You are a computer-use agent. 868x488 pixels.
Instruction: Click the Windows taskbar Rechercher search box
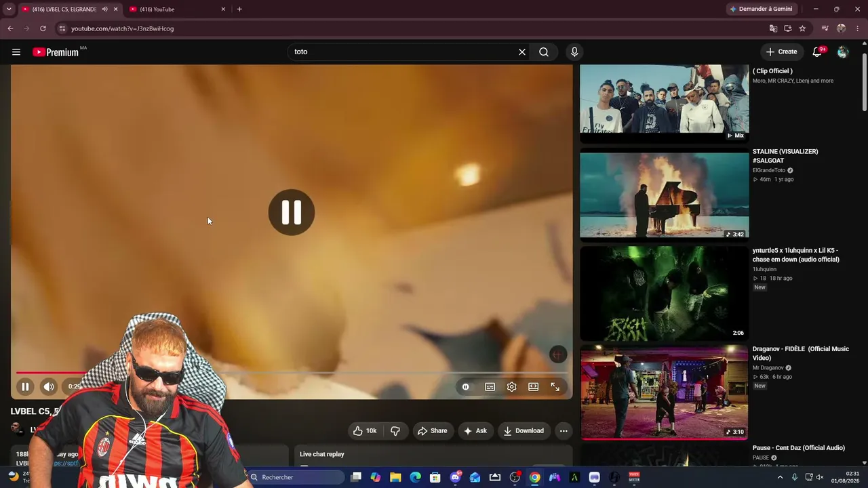[296, 477]
